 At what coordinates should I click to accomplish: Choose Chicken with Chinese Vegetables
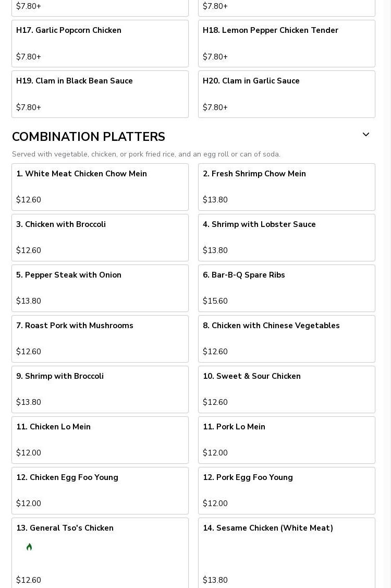[x=287, y=339]
